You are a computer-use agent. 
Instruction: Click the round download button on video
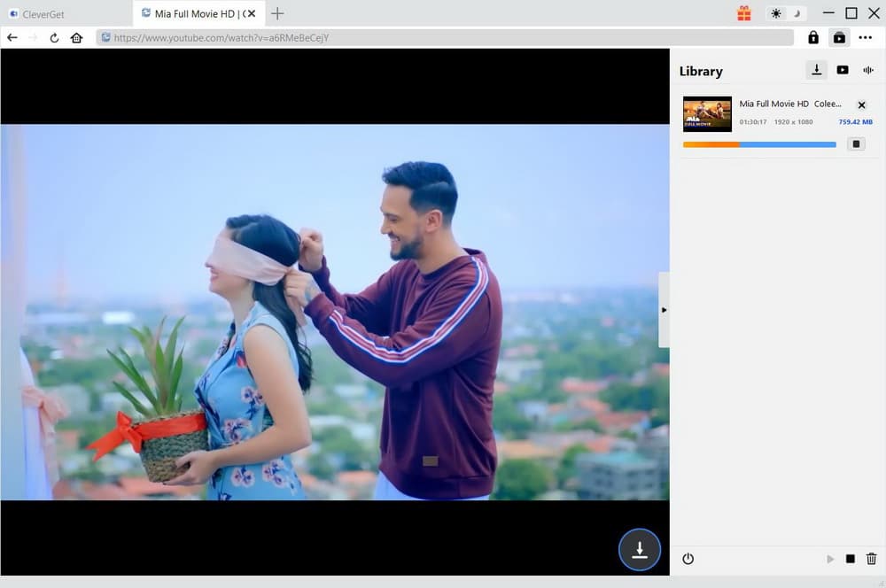(x=640, y=549)
